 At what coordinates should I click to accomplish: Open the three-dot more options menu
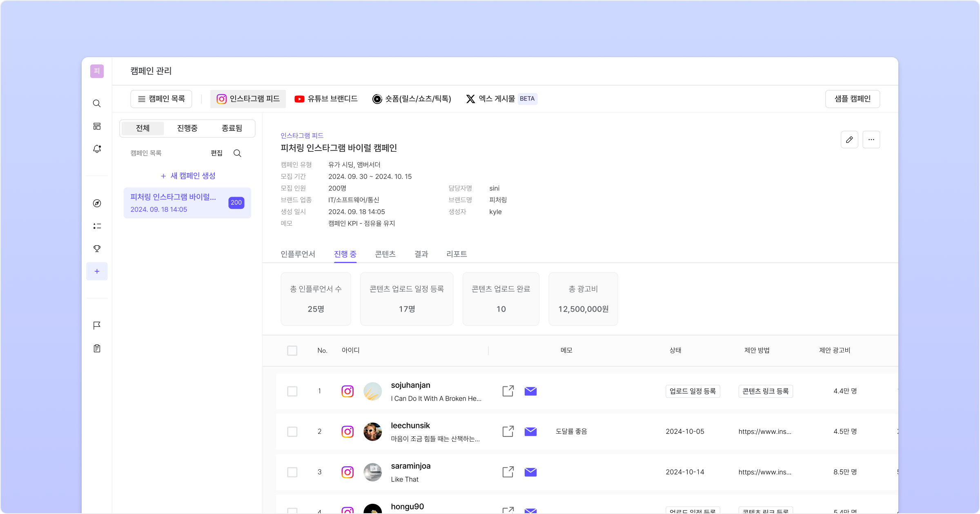pos(871,140)
